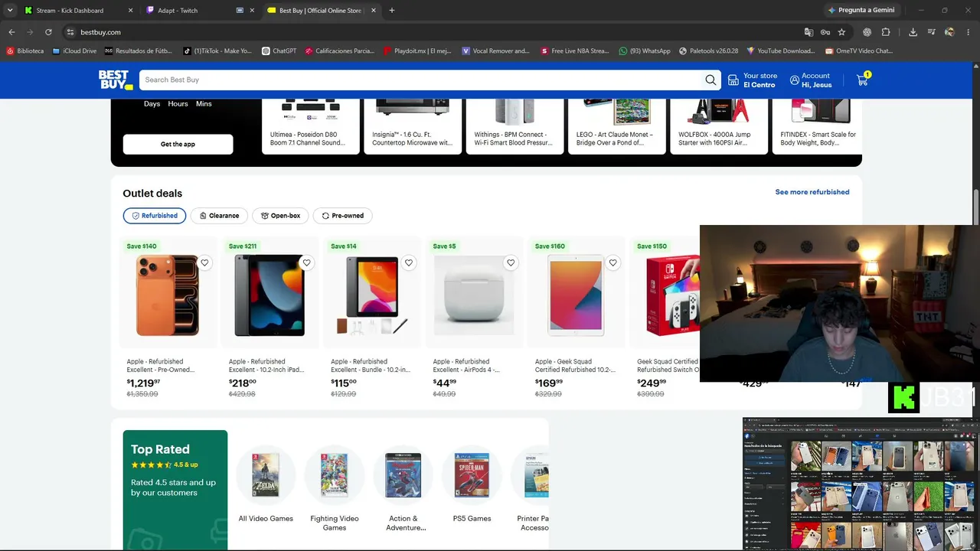Open the WOLFBOX 4000A Jump Starter product
Image resolution: width=980 pixels, height=551 pixels.
[x=719, y=126]
